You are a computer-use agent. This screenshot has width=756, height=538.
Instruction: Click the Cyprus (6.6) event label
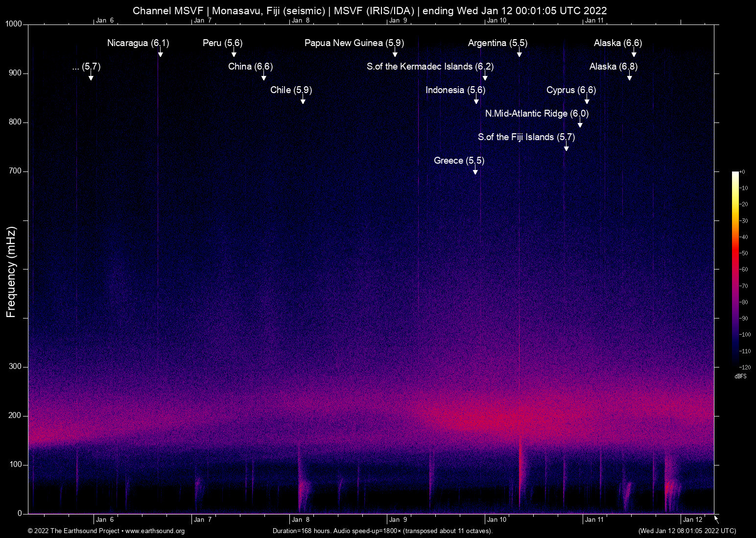571,90
